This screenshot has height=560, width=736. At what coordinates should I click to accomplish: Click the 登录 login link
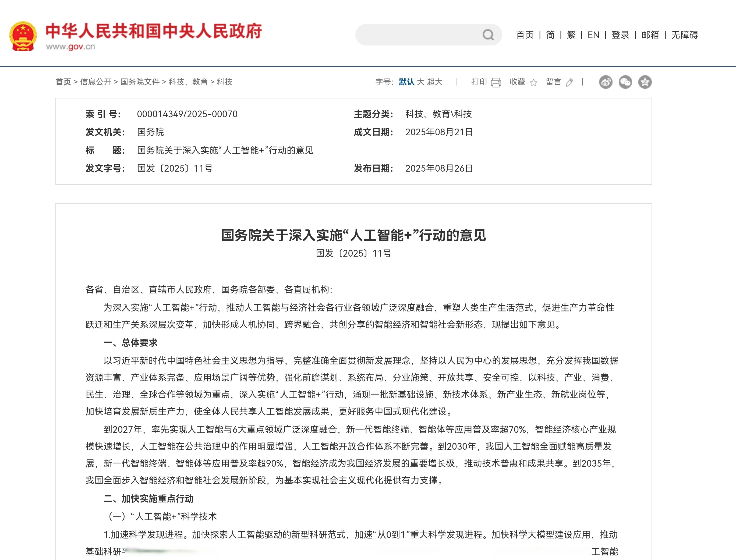621,35
